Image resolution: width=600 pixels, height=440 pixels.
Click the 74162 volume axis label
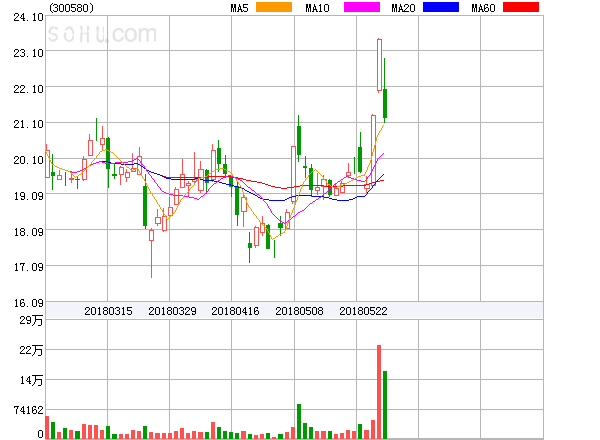click(27, 411)
